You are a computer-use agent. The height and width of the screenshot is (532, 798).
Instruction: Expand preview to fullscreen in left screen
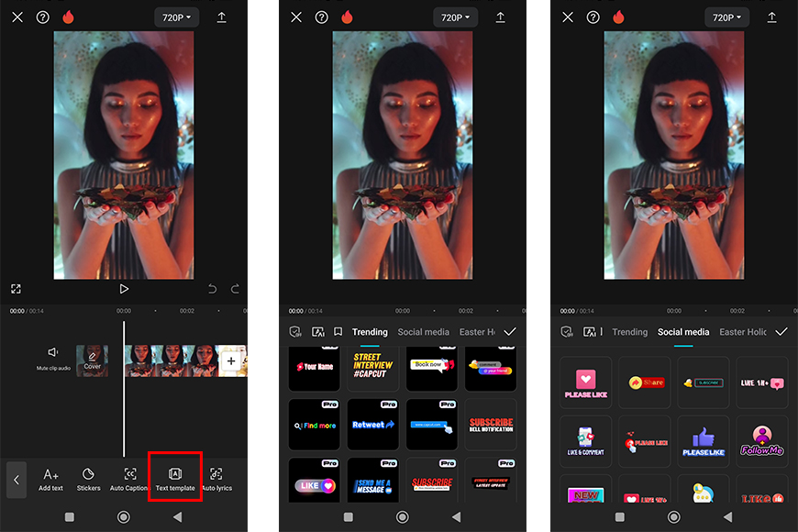pyautogui.click(x=16, y=289)
